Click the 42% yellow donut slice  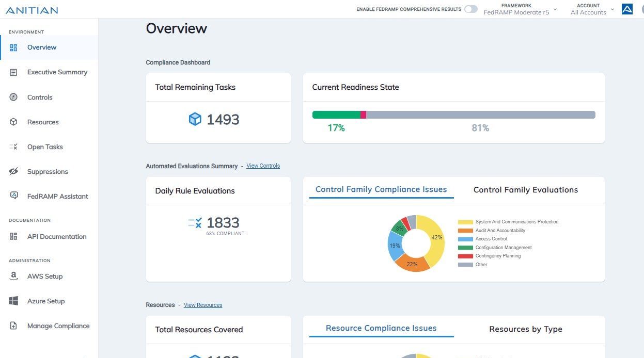point(437,238)
